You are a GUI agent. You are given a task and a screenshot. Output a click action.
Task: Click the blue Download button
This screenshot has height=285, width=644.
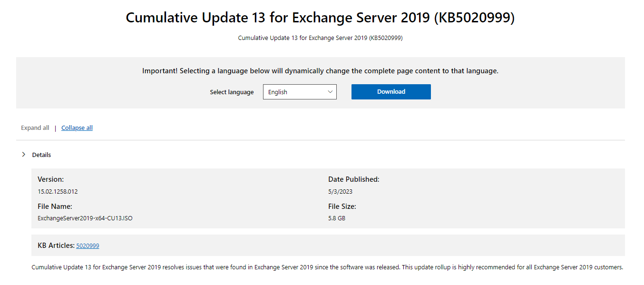point(391,92)
